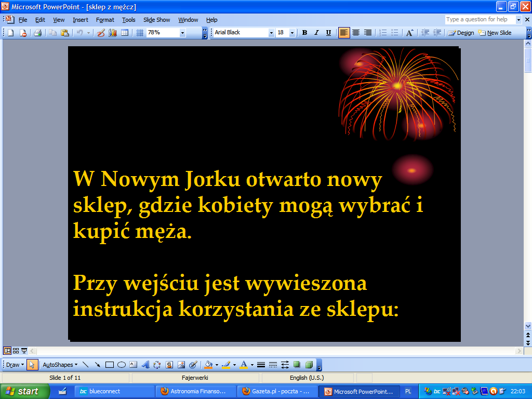Apply the yellow Line Color swatch
This screenshot has height=399, width=532.
(x=226, y=365)
